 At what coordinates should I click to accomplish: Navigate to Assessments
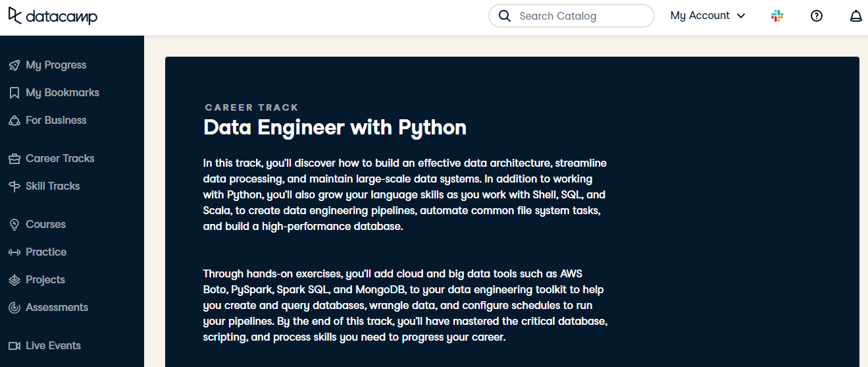[57, 308]
